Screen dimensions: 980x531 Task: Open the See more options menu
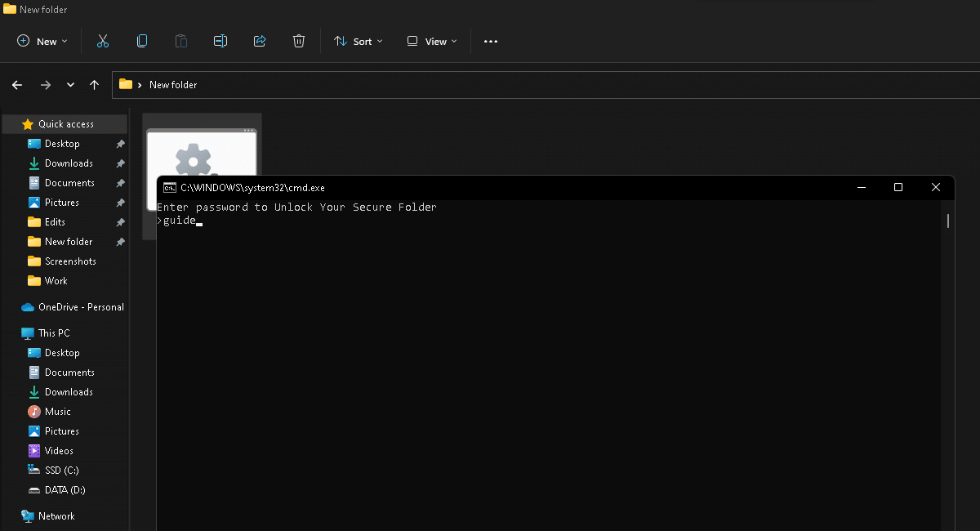point(490,41)
